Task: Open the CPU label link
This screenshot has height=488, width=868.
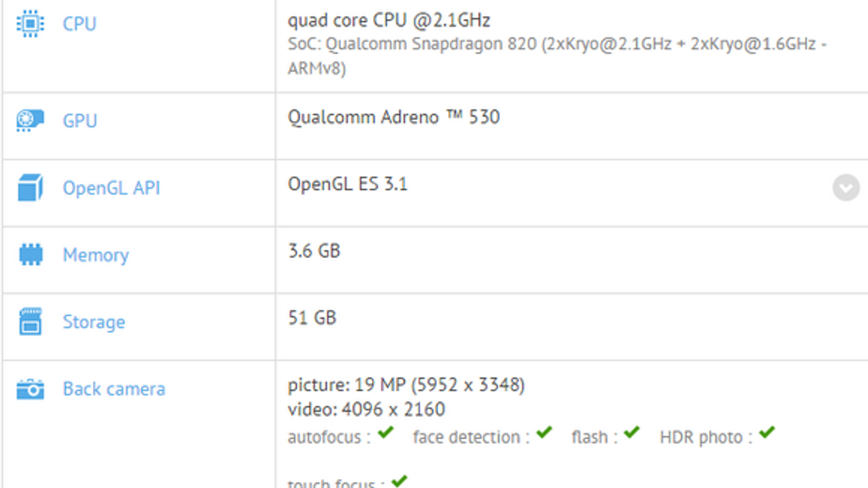Action: pyautogui.click(x=80, y=24)
